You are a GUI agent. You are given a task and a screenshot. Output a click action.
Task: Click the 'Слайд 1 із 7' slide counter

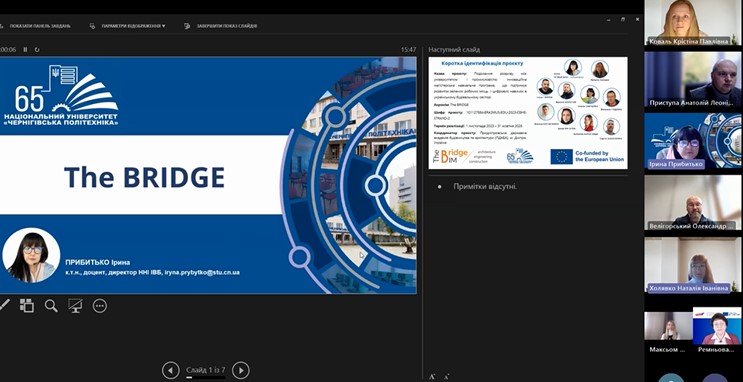(x=206, y=370)
